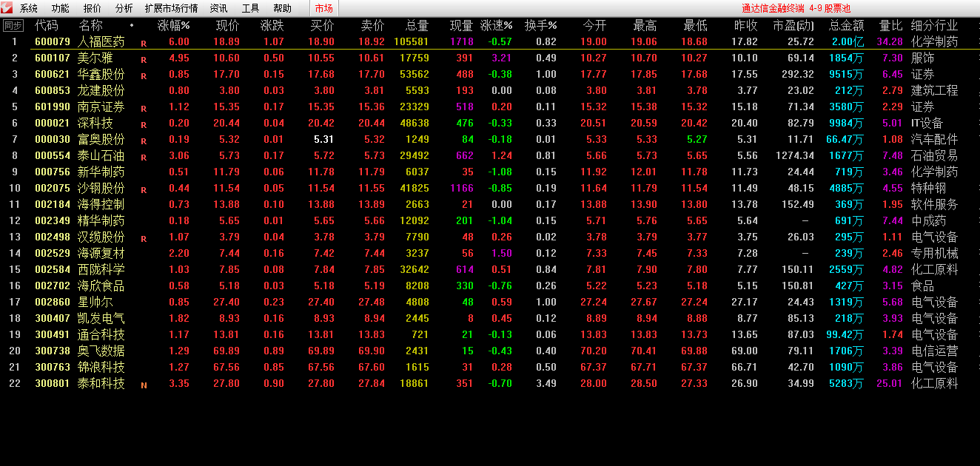Screen dimensions: 980x466
Task: Select stock 新华制药 in the list
Action: 101,172
